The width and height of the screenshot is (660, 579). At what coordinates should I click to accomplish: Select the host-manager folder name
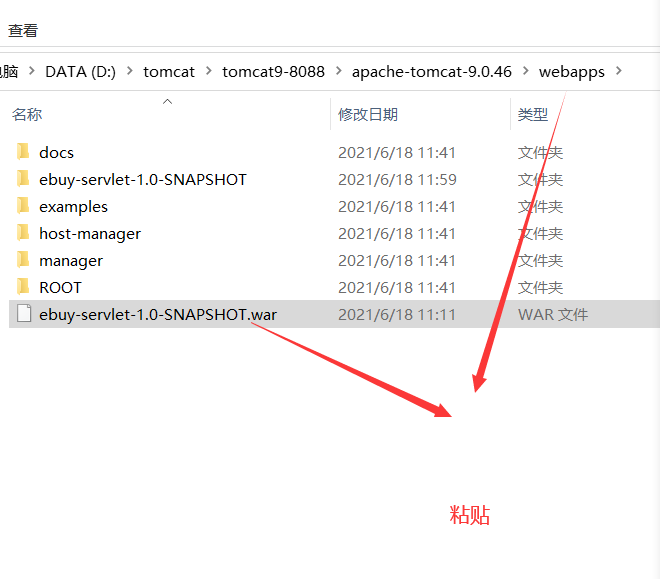point(90,234)
